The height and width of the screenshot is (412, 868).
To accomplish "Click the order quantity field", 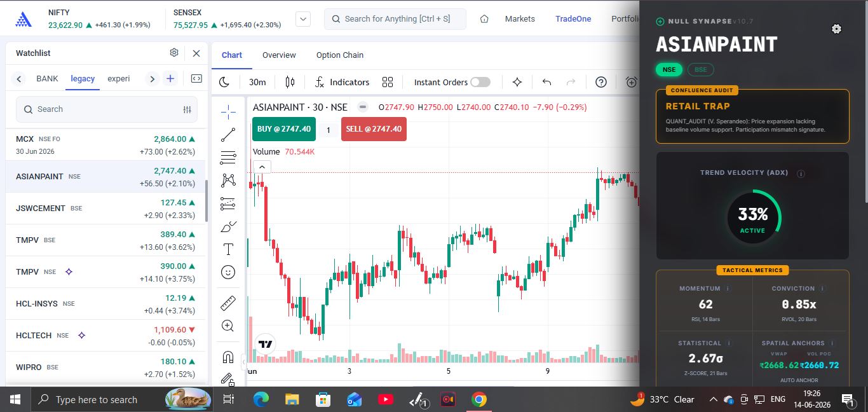I will click(328, 130).
